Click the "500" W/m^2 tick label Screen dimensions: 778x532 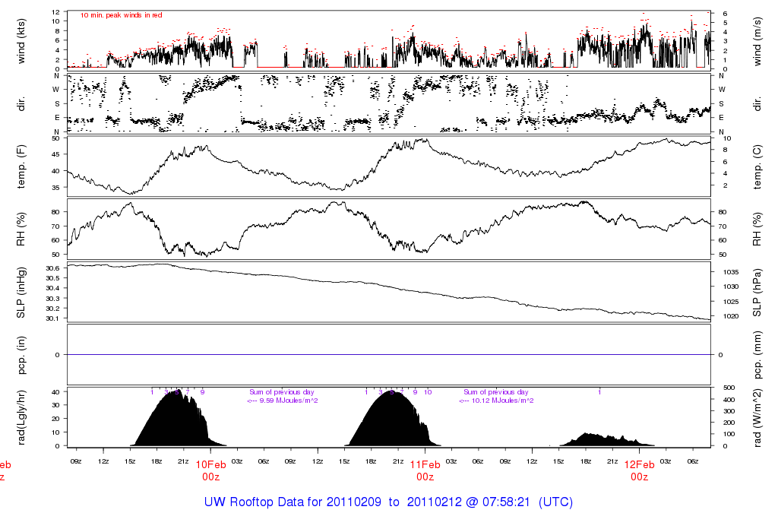tap(729, 388)
